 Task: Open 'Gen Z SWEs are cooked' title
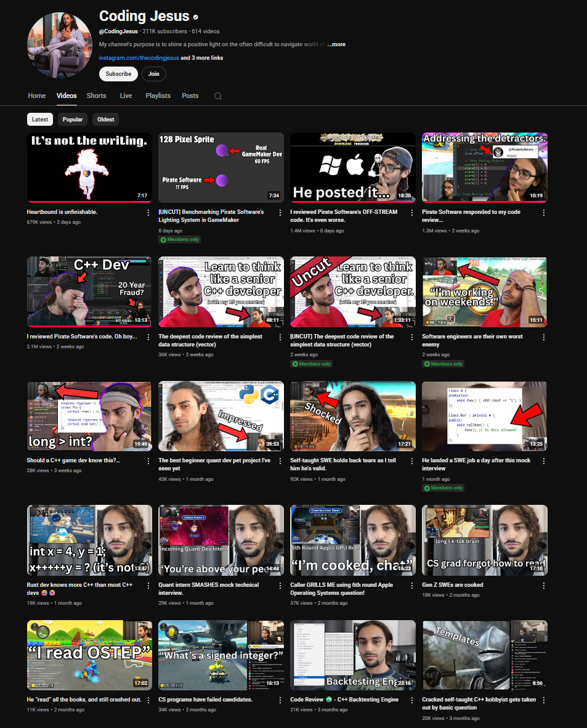pyautogui.click(x=453, y=585)
